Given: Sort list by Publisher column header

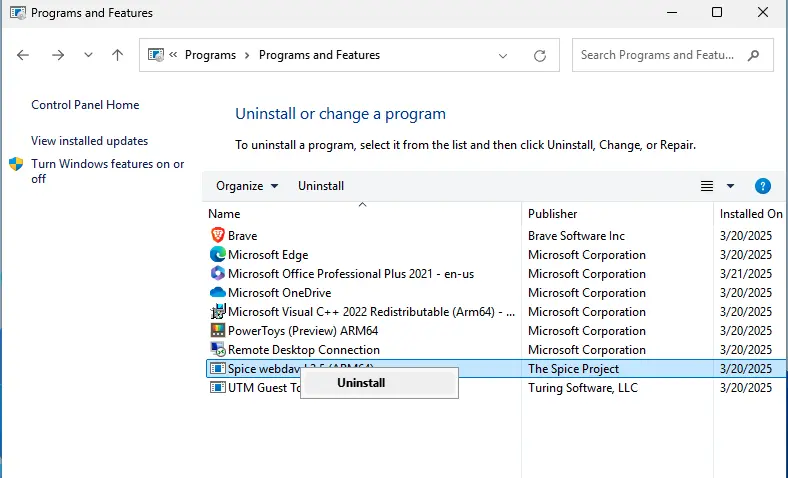Looking at the screenshot, I should click(x=553, y=214).
